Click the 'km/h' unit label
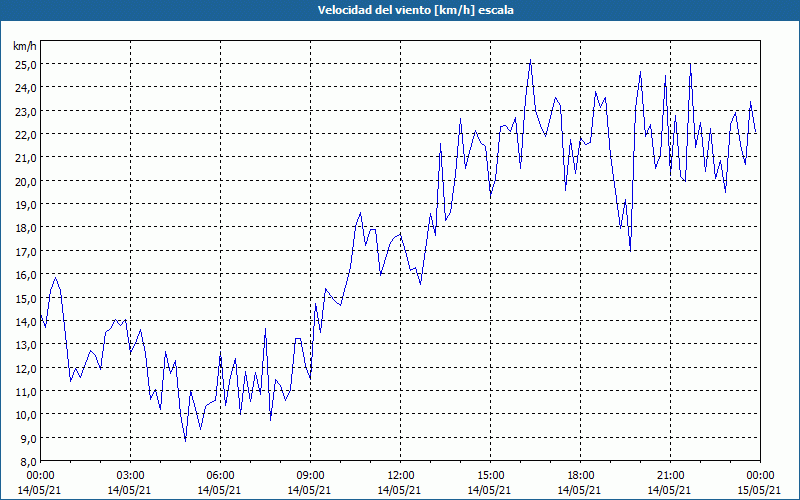The image size is (800, 500). (25, 46)
